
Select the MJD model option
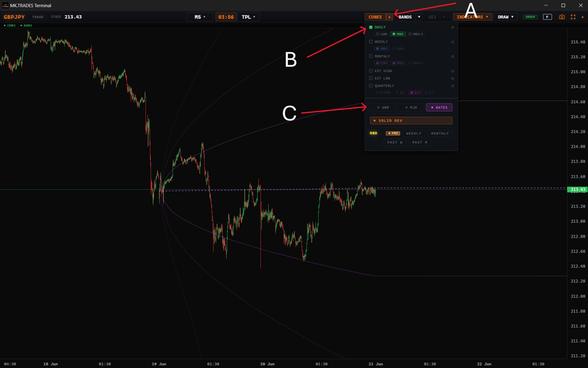click(x=411, y=107)
